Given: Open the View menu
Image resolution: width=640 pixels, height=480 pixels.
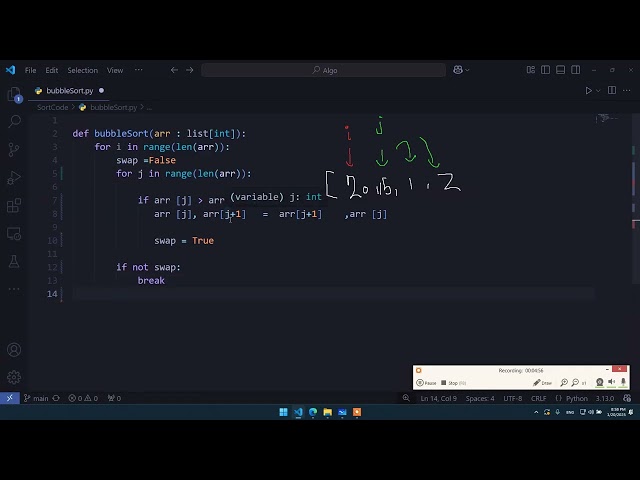Looking at the screenshot, I should 115,70.
